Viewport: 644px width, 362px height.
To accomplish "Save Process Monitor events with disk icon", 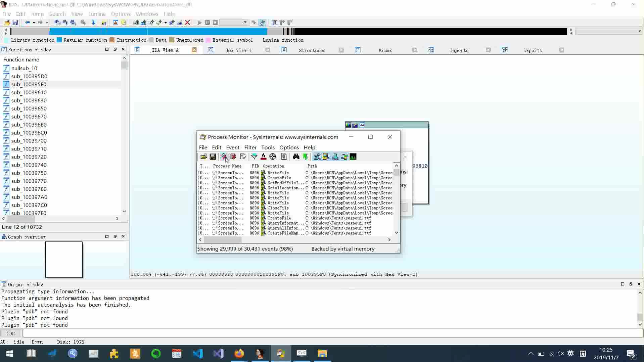I will [x=213, y=157].
